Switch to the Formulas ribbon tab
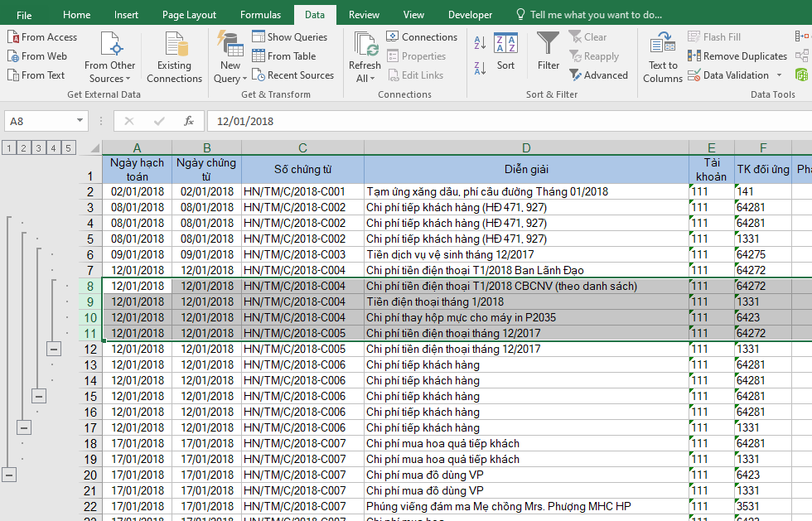Viewport: 812px width, 521px height. pos(260,15)
